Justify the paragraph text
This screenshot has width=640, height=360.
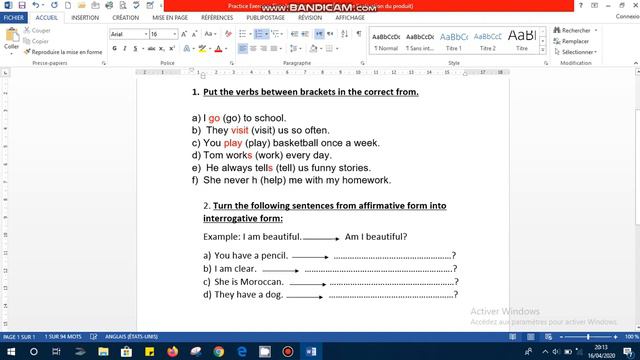274,49
